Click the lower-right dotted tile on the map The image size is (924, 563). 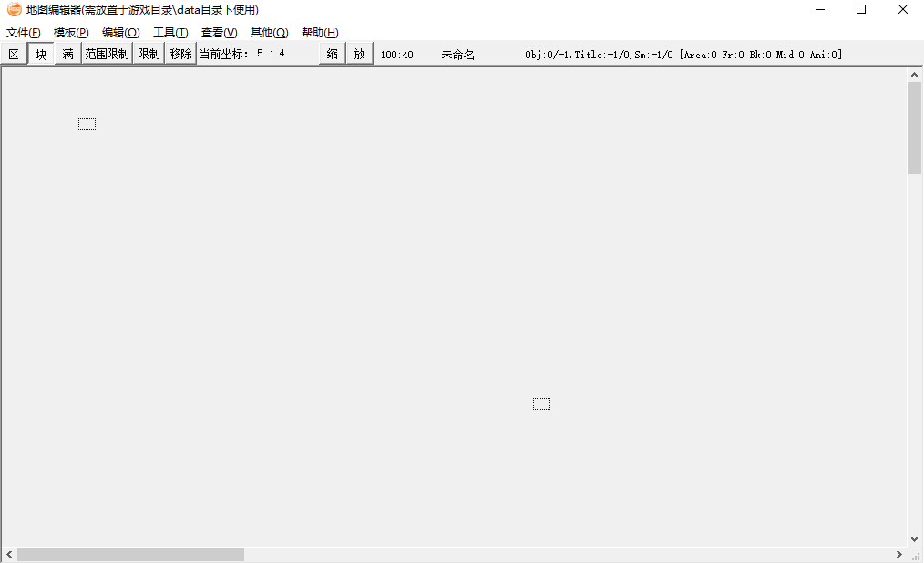(541, 404)
